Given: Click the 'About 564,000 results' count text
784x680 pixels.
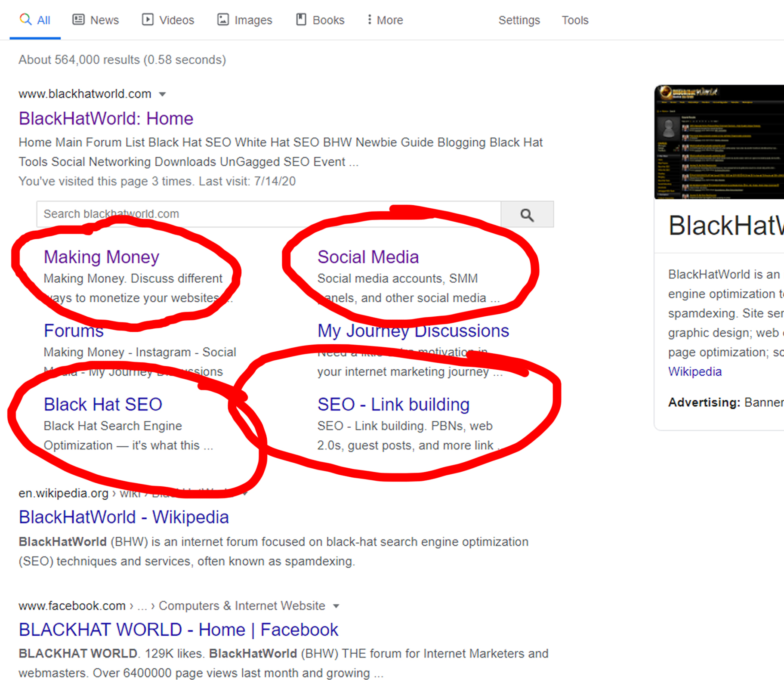Looking at the screenshot, I should point(122,60).
